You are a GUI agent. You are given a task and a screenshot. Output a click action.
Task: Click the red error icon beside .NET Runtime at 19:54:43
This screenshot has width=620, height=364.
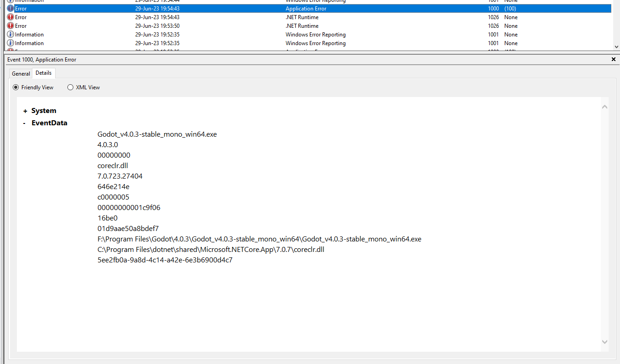pos(10,17)
